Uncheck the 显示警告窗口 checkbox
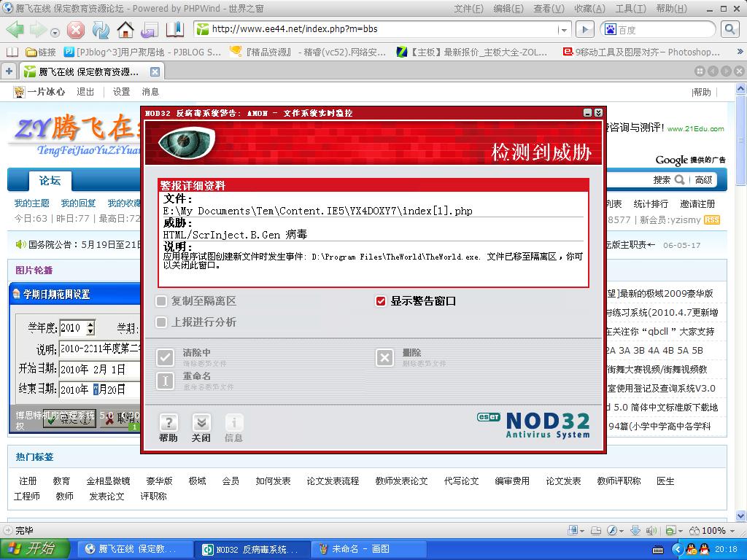This screenshot has height=560, width=747. (x=380, y=301)
